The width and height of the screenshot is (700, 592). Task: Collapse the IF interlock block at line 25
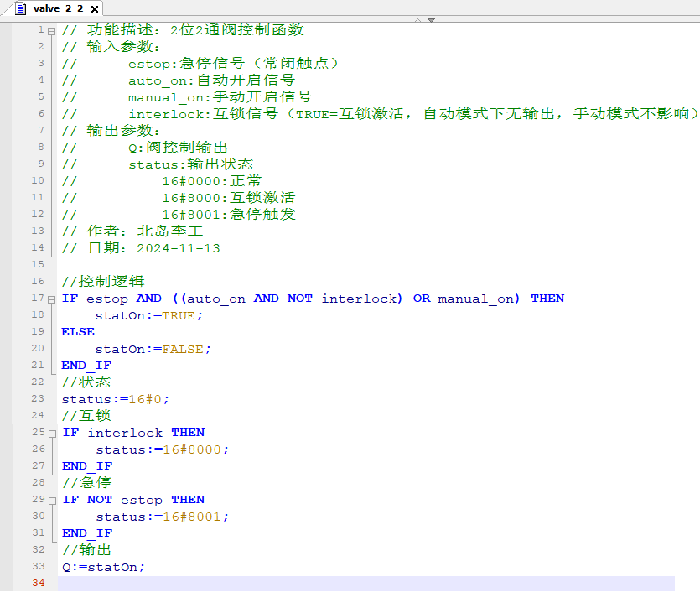click(x=52, y=433)
